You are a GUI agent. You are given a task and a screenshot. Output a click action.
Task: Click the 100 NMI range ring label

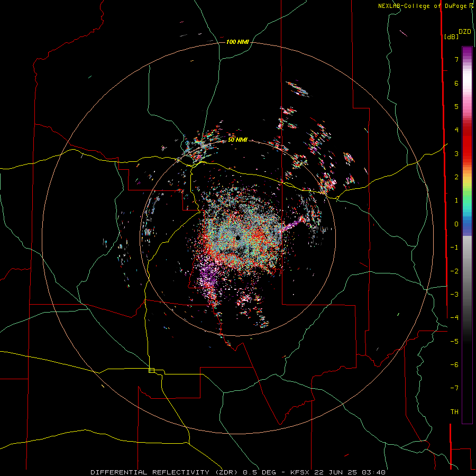(237, 42)
